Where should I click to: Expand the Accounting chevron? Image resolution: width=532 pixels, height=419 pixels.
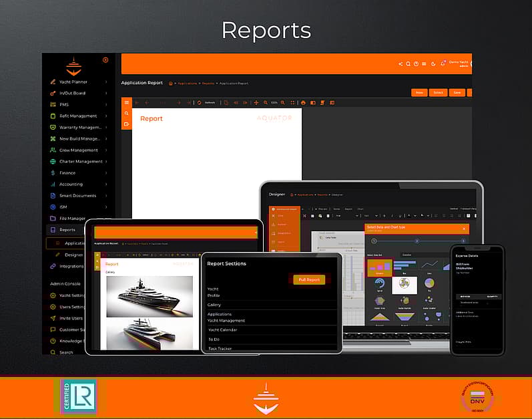click(x=106, y=184)
